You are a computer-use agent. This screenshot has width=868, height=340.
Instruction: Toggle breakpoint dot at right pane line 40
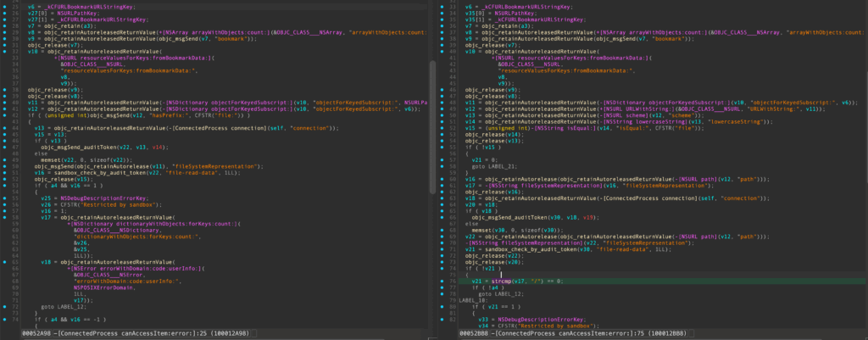tap(440, 51)
